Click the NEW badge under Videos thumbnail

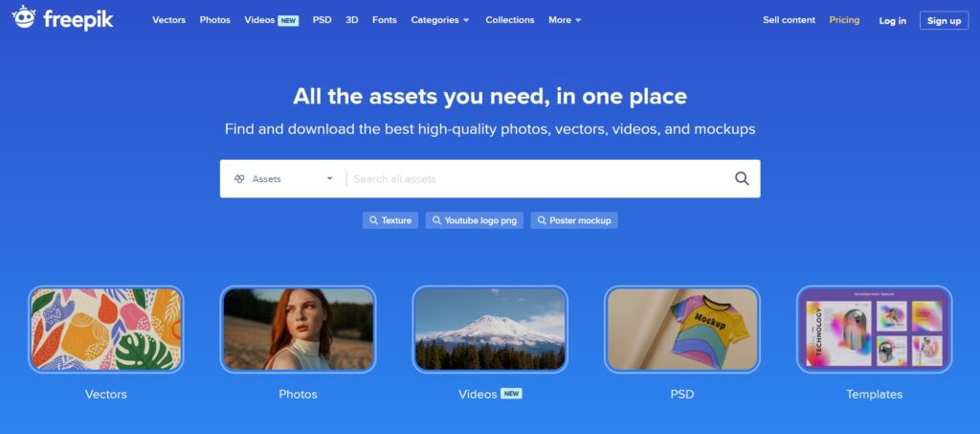click(511, 394)
